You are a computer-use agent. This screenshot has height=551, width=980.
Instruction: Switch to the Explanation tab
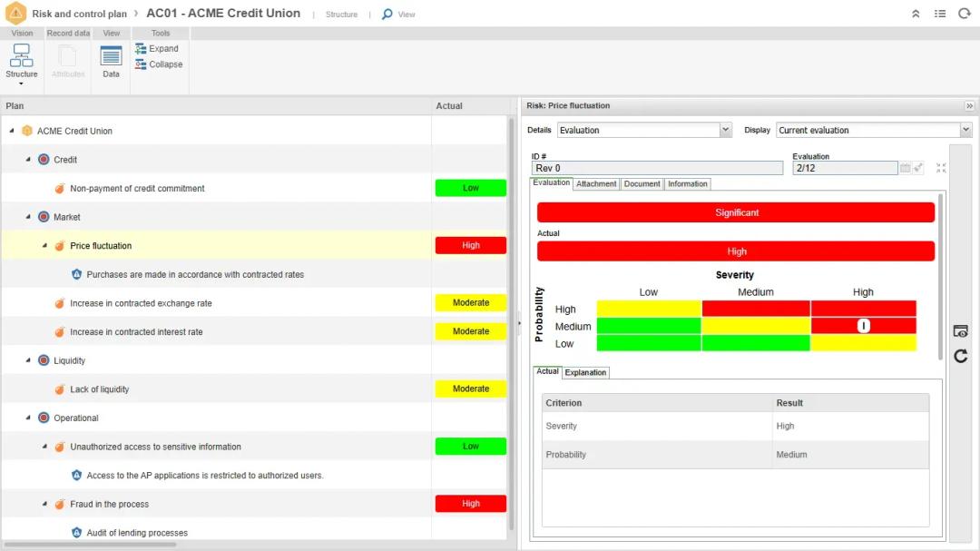[585, 373]
